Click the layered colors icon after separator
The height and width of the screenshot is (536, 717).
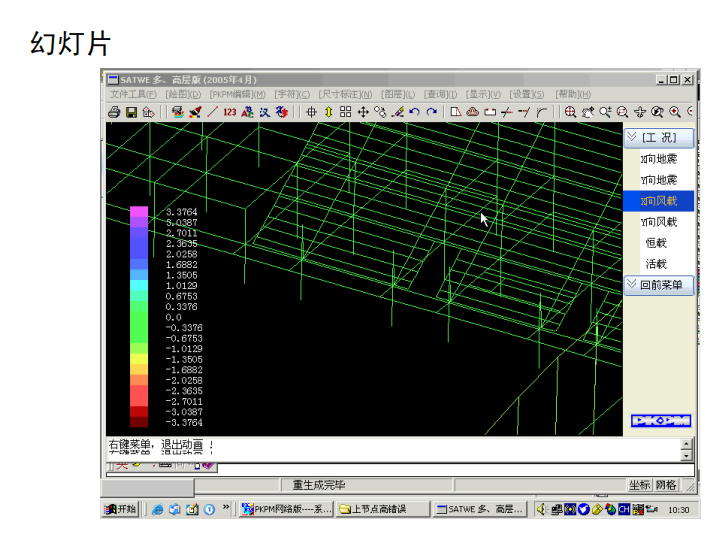point(178,112)
